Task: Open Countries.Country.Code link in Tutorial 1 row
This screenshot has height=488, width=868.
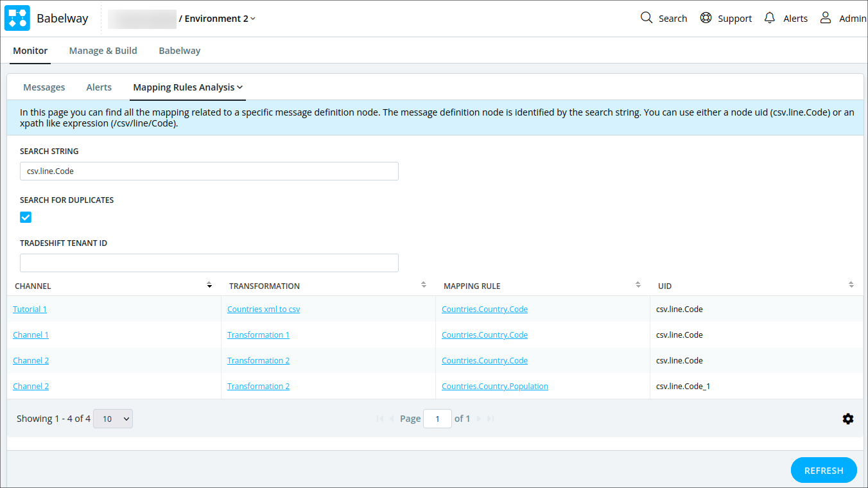Action: tap(485, 309)
